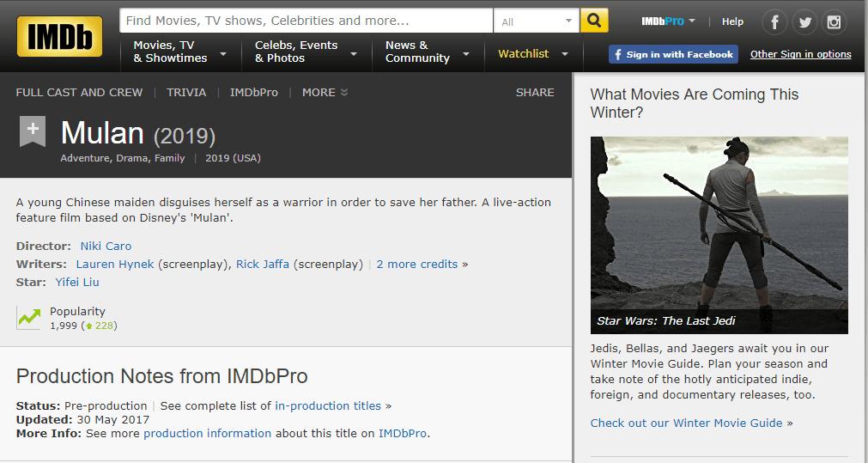Sign in with Facebook button
868x463 pixels.
pyautogui.click(x=673, y=54)
